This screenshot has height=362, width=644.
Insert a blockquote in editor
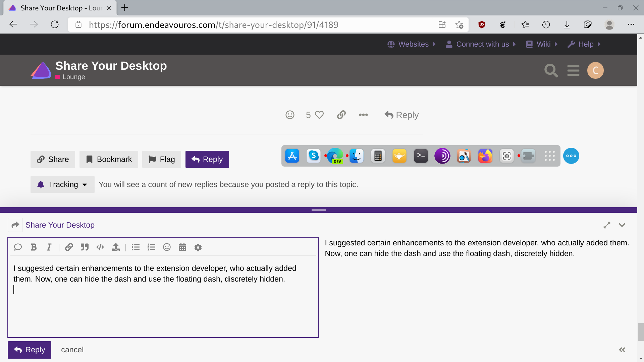click(85, 247)
